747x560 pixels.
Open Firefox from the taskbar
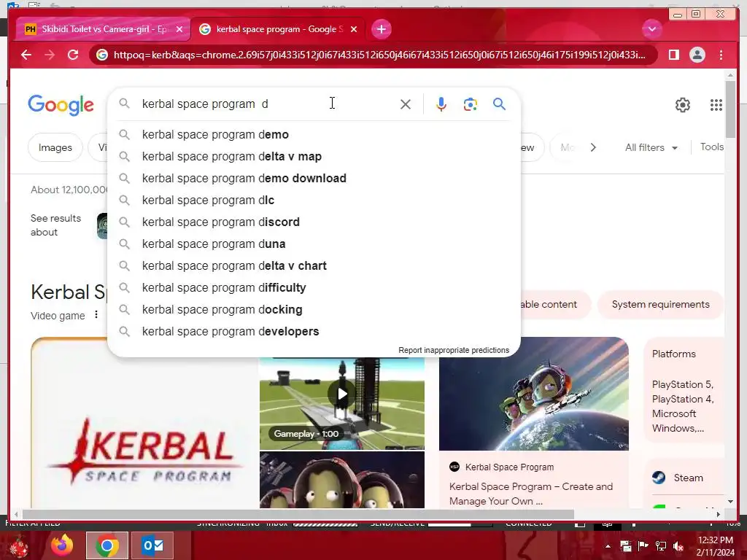click(x=62, y=545)
